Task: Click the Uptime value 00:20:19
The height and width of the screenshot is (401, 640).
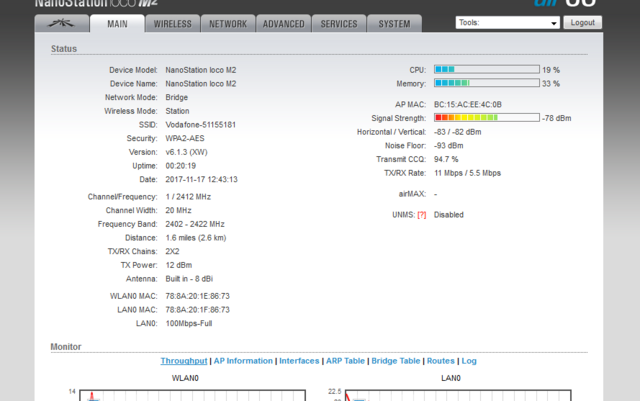Action: pos(180,166)
